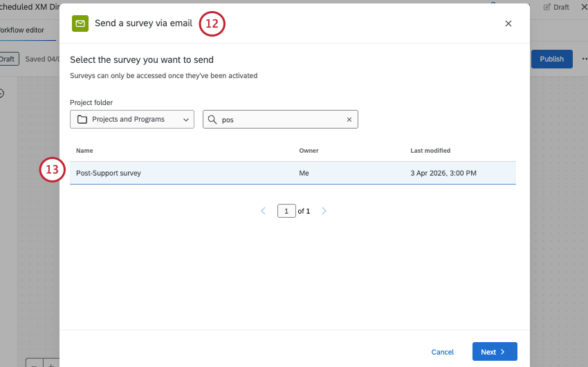This screenshot has width=588, height=367.
Task: Click the magnifier search icon
Action: pyautogui.click(x=212, y=120)
